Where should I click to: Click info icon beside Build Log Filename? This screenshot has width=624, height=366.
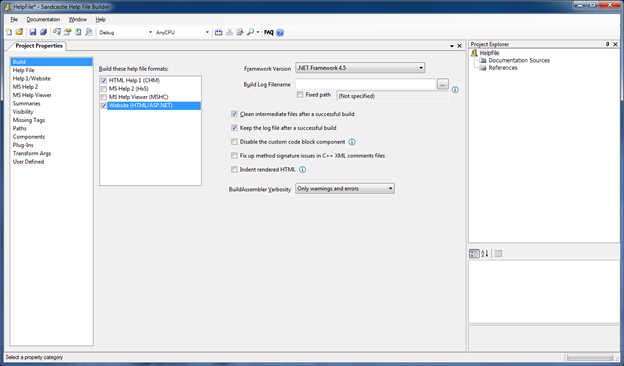455,90
